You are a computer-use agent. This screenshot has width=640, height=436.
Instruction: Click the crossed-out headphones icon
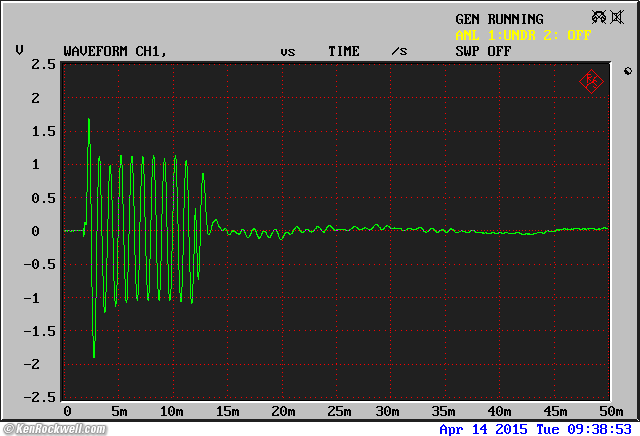pyautogui.click(x=599, y=18)
